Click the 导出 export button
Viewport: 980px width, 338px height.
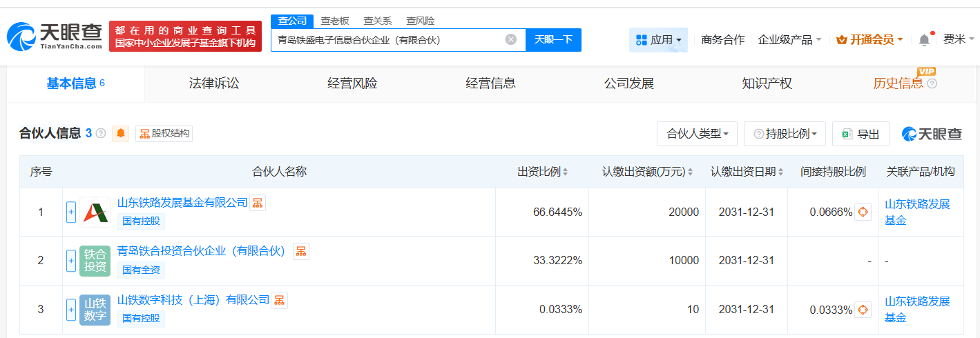[x=861, y=134]
